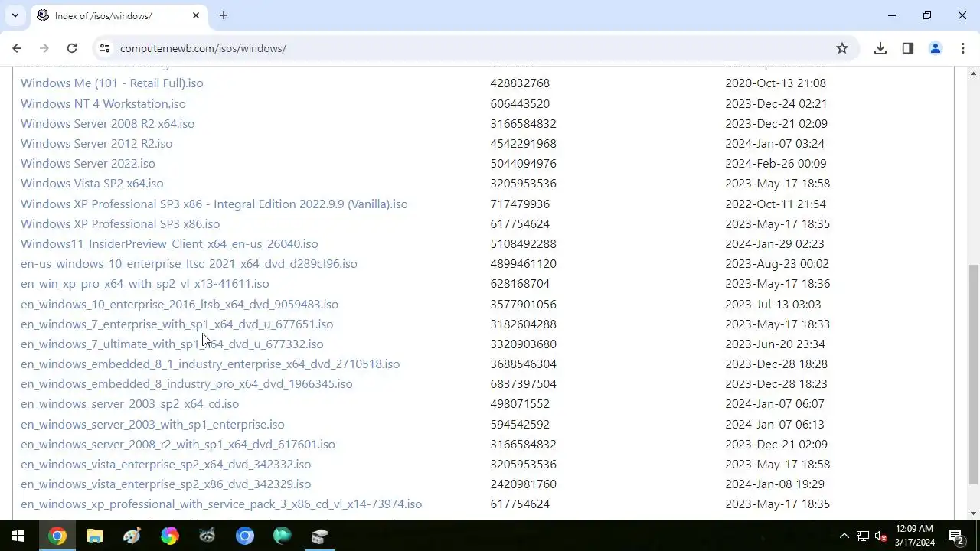
Task: Select file size 5044094976
Action: coord(524,163)
